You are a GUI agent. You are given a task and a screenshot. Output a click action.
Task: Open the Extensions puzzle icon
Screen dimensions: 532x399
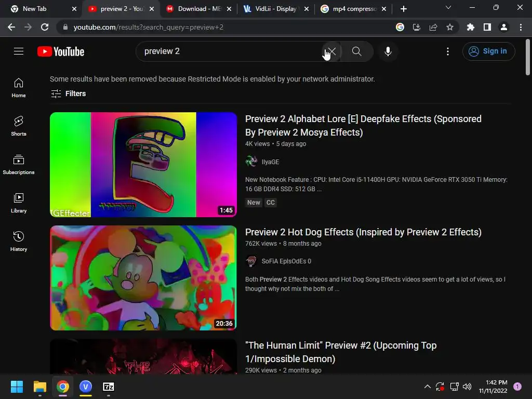pyautogui.click(x=470, y=27)
